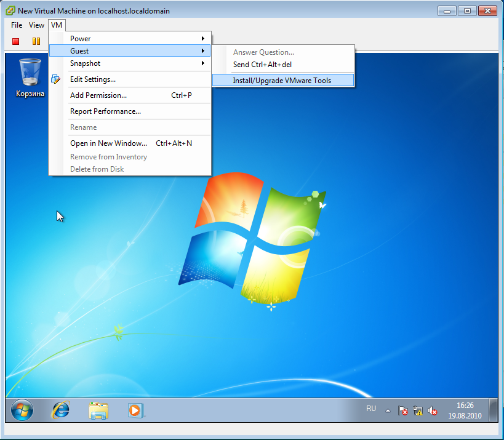Expand the Guest submenu arrow
Screen dimensions: 504x440
pyautogui.click(x=203, y=51)
